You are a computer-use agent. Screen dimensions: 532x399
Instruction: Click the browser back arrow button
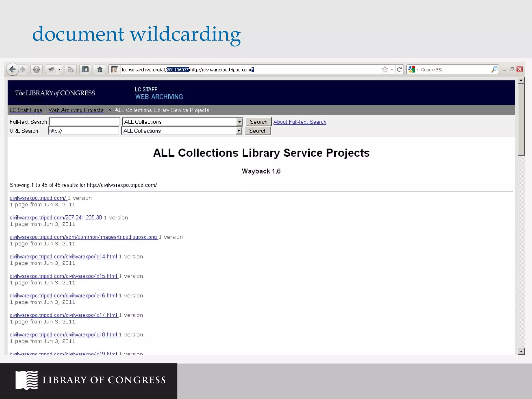[12, 69]
